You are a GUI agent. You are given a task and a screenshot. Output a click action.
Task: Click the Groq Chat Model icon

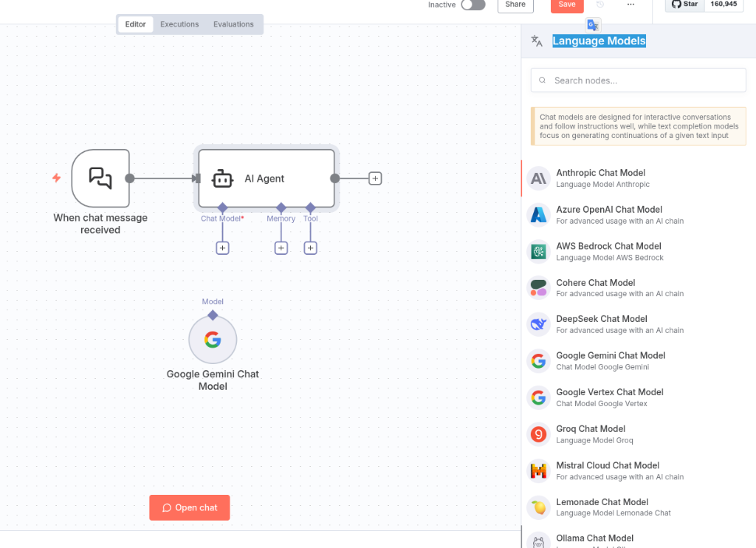tap(538, 435)
